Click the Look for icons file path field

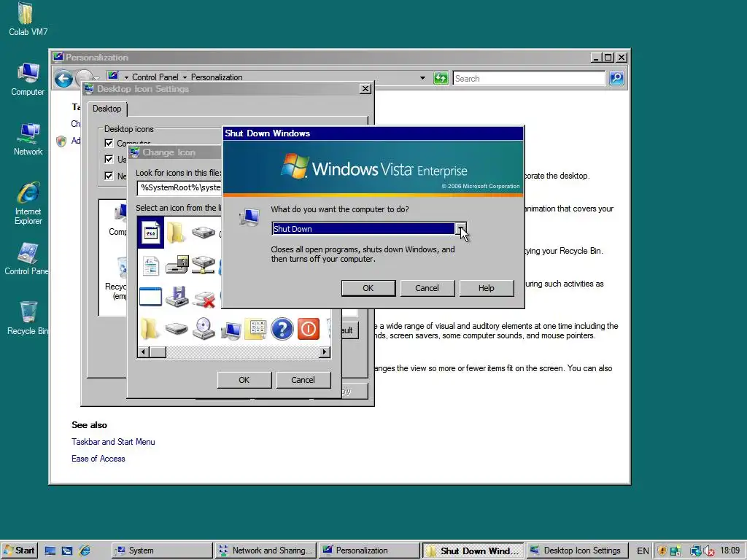tap(179, 187)
